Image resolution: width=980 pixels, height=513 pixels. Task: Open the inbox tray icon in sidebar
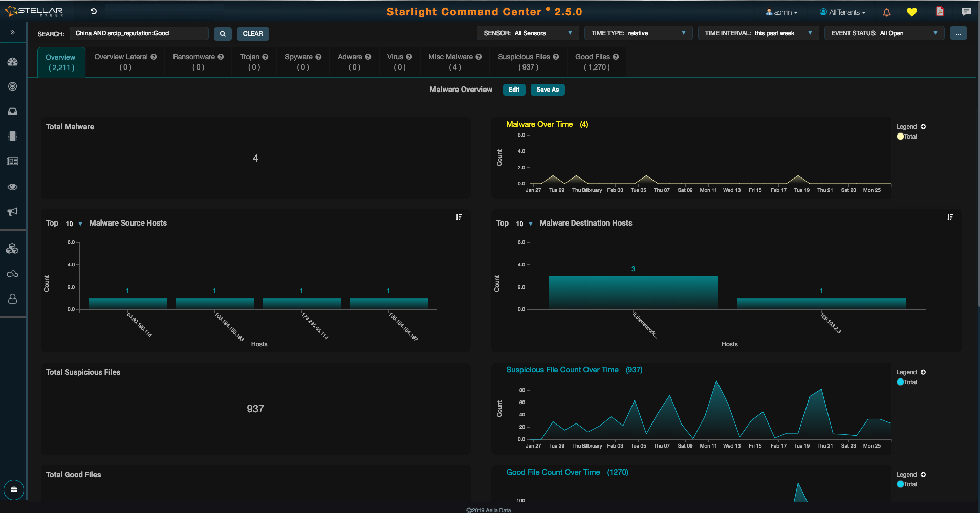[13, 111]
